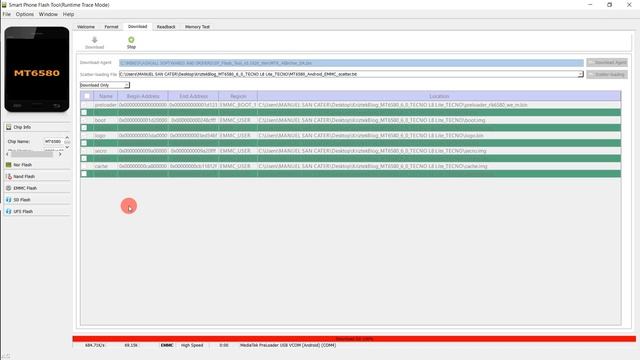Screen dimensions: 640x360
Task: Toggle the checkbox in the preloader row
Action: (x=84, y=105)
